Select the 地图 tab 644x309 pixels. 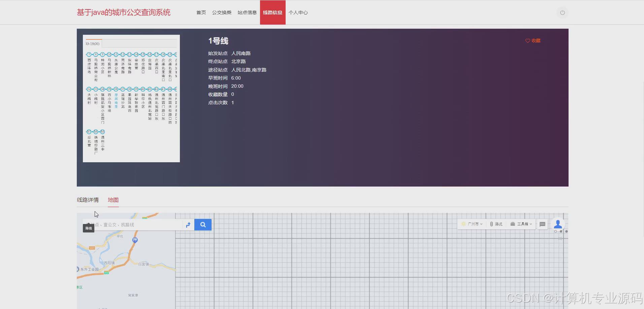(x=113, y=200)
